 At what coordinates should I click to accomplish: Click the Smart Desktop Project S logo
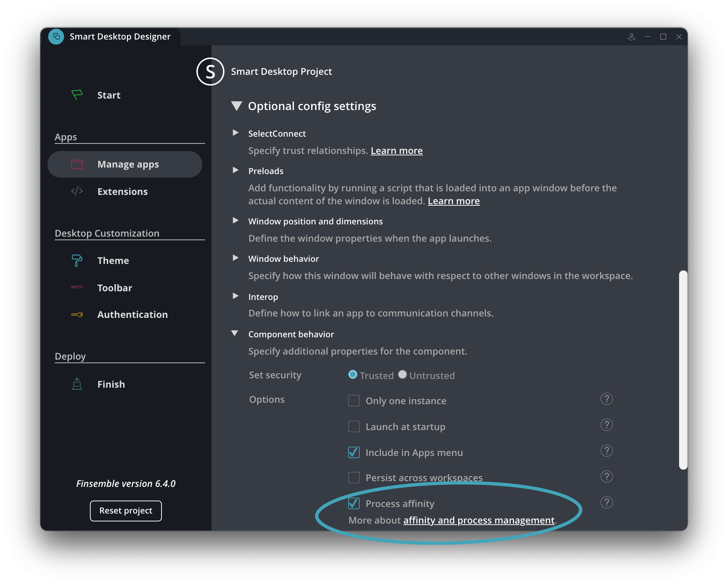[x=210, y=72]
